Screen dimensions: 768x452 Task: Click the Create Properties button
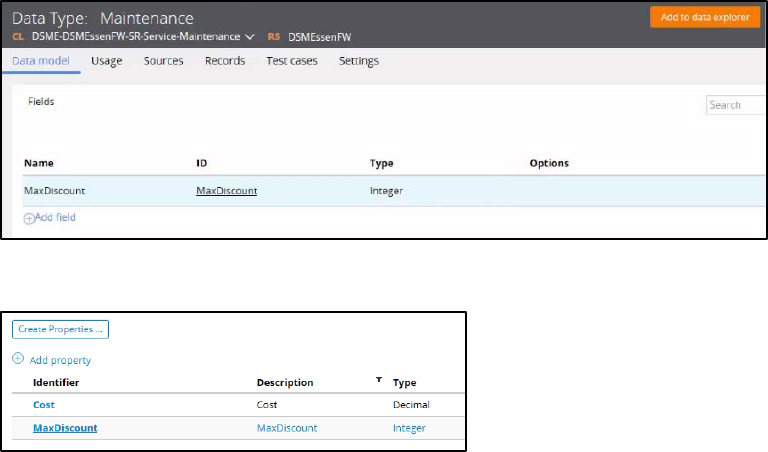[x=60, y=328]
